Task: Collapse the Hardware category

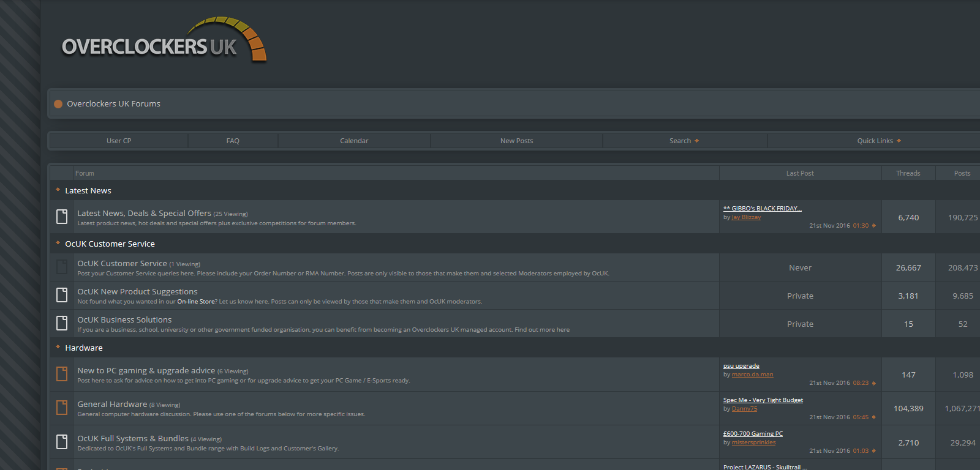Action: click(58, 347)
